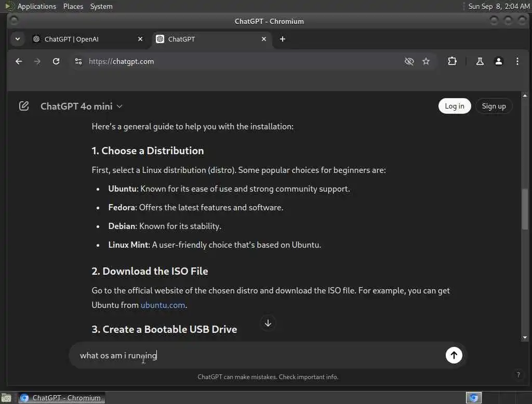This screenshot has width=532, height=404.
Task: Reload the ChatGPT page
Action: pyautogui.click(x=56, y=61)
